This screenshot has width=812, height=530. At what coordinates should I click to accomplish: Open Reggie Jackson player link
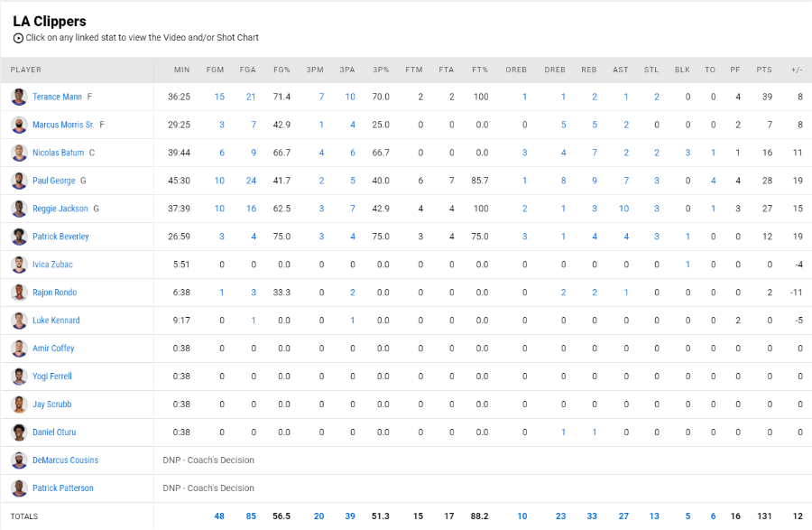pos(60,209)
